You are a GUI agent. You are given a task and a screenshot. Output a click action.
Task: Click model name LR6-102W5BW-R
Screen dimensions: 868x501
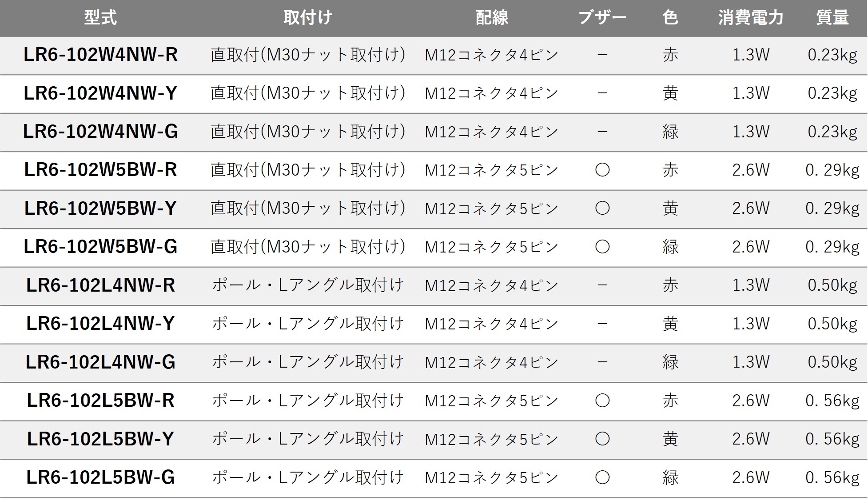click(x=100, y=170)
